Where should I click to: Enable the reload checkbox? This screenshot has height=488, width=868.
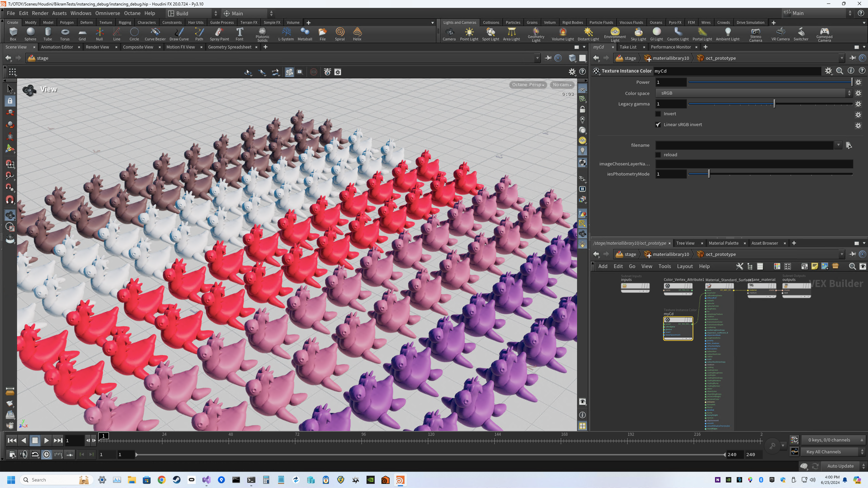658,155
